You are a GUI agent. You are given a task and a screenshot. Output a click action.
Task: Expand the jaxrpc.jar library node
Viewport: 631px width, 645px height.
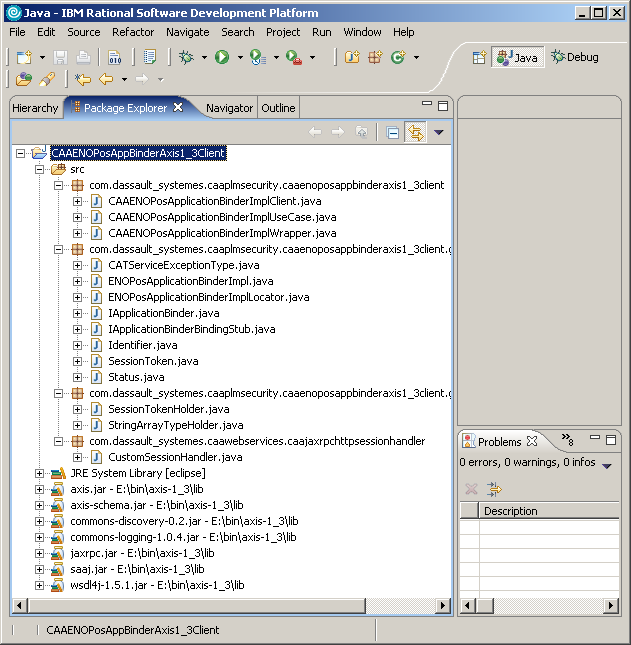(39, 553)
